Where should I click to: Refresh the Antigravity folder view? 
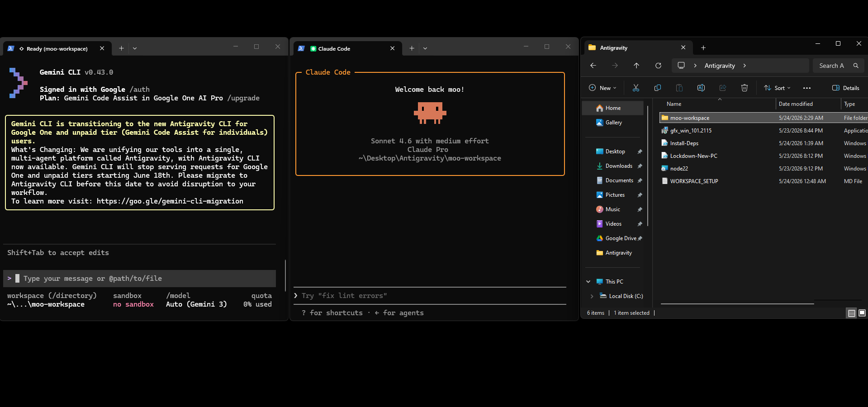[x=658, y=66]
